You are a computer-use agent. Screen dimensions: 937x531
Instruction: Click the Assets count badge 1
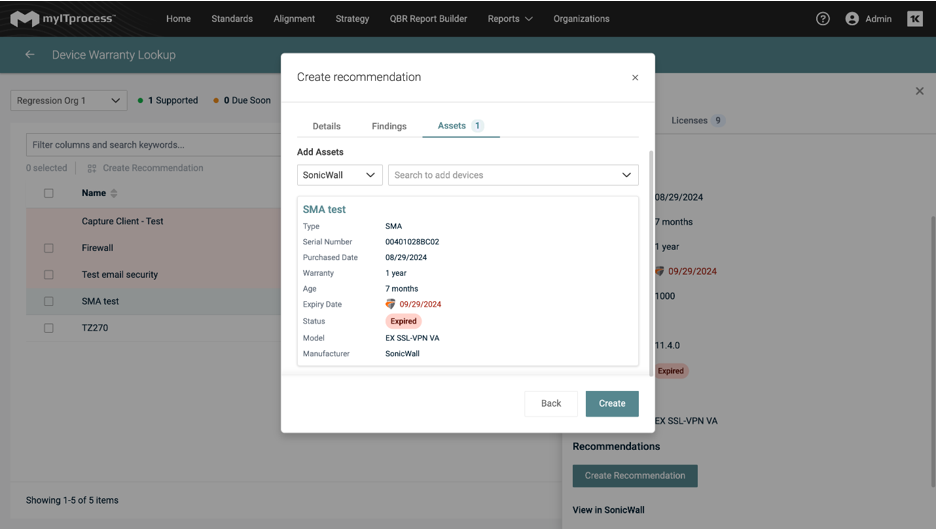point(477,125)
